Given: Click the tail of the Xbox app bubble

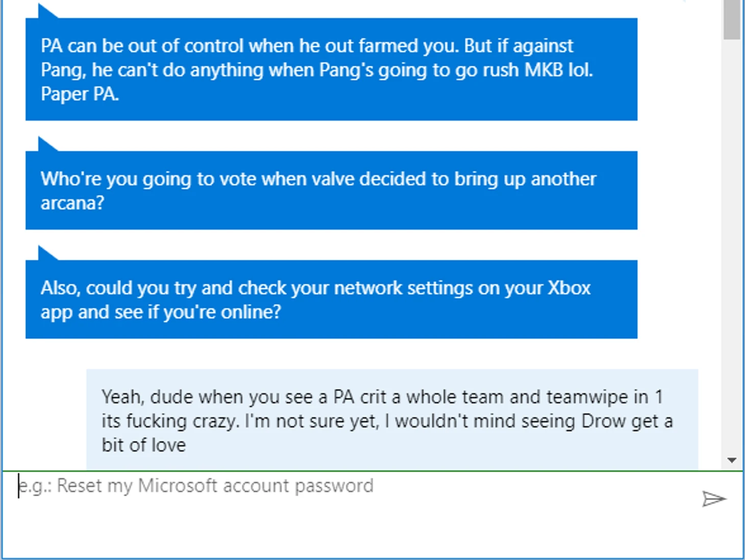Looking at the screenshot, I should coord(45,254).
